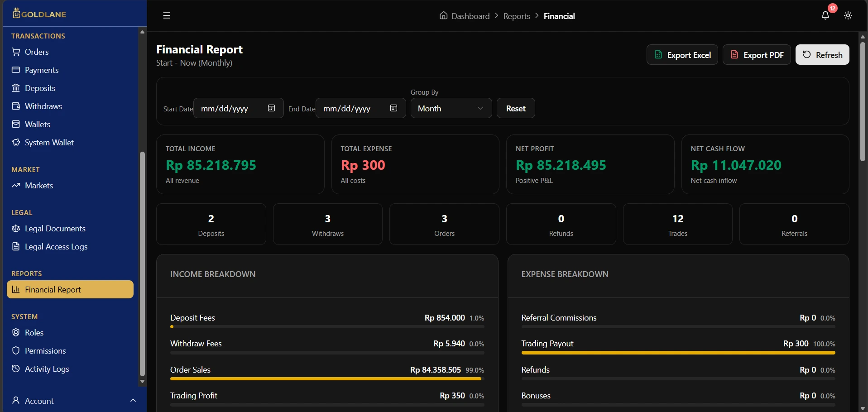
Task: Click the home icon in breadcrumb
Action: pos(444,16)
